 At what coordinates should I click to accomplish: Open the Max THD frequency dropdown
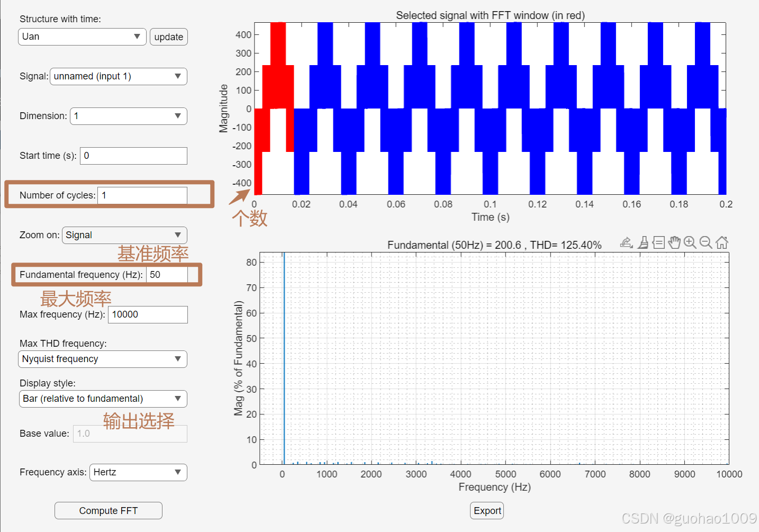pyautogui.click(x=102, y=359)
